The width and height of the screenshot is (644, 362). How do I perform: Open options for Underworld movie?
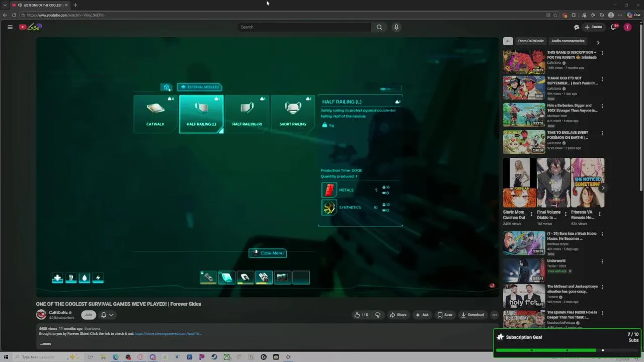(x=602, y=261)
